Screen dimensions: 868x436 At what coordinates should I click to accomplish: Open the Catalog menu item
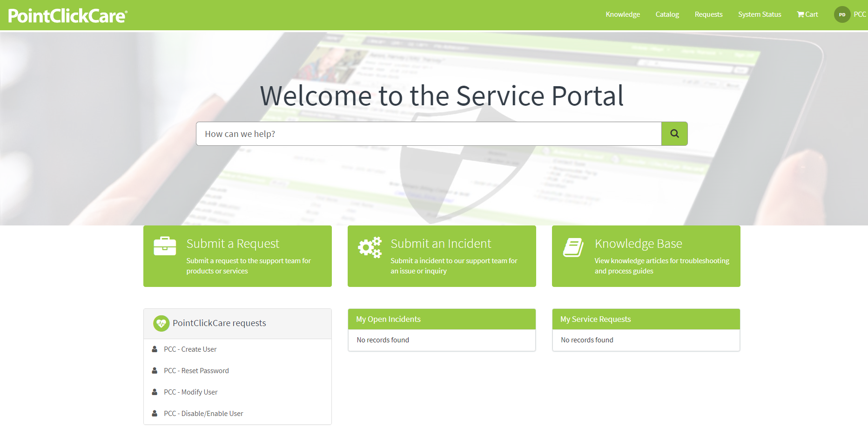point(667,14)
